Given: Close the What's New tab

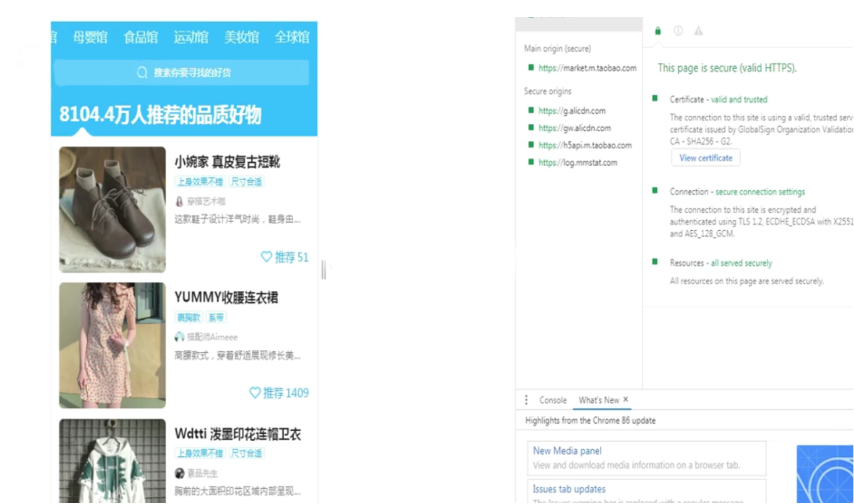Looking at the screenshot, I should pyautogui.click(x=626, y=399).
